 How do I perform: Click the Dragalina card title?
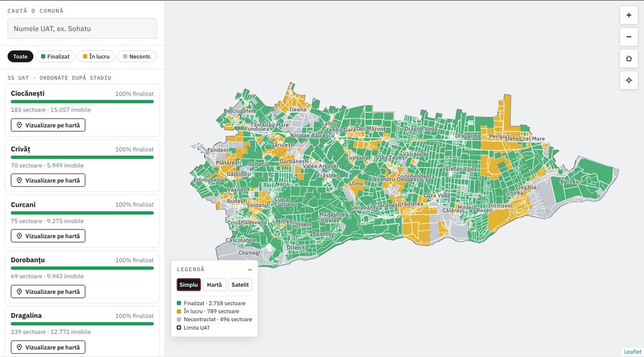26,316
